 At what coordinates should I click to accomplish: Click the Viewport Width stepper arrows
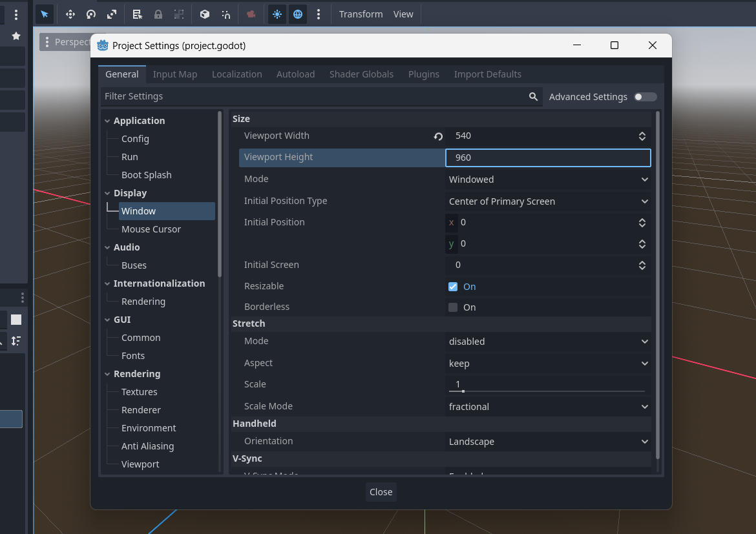pos(642,136)
